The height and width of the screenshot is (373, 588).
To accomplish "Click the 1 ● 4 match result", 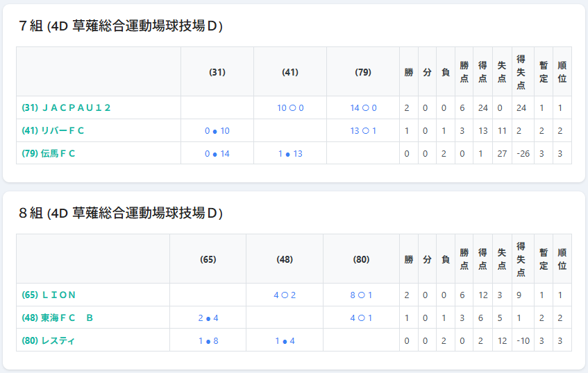I will (285, 340).
